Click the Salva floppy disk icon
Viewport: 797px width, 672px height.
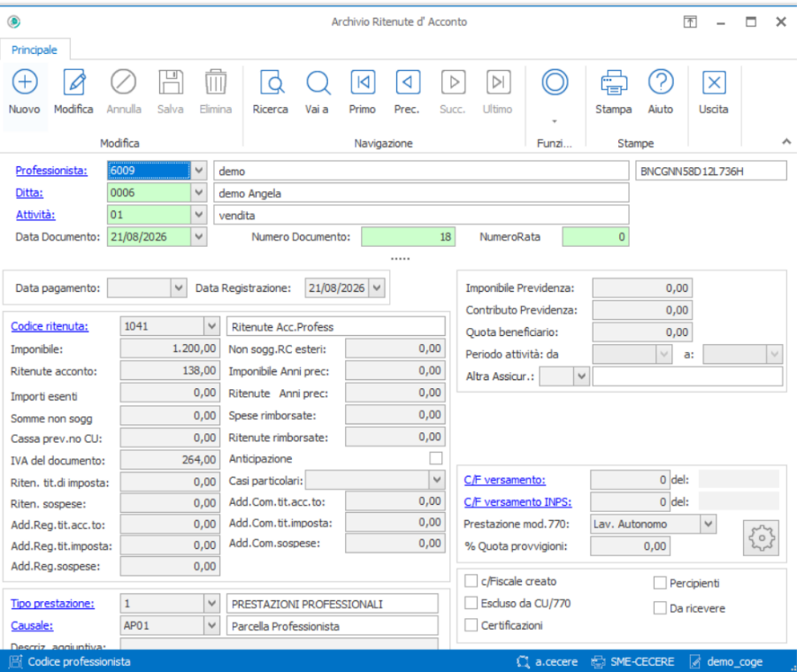pyautogui.click(x=170, y=81)
